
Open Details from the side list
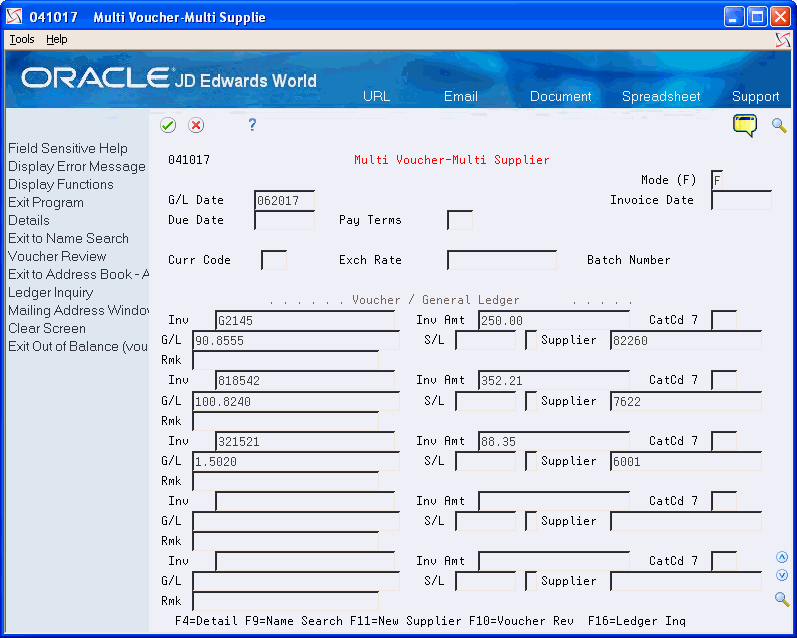click(x=28, y=221)
